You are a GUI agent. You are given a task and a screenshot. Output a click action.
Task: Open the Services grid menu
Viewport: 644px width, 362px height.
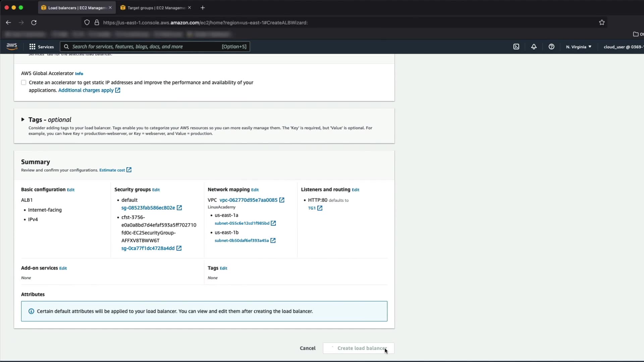[x=42, y=47]
